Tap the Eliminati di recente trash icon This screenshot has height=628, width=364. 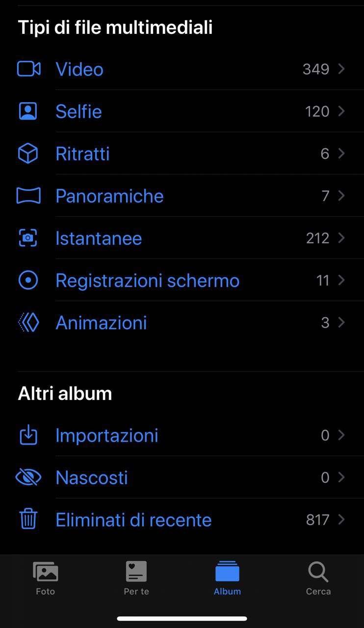click(28, 519)
